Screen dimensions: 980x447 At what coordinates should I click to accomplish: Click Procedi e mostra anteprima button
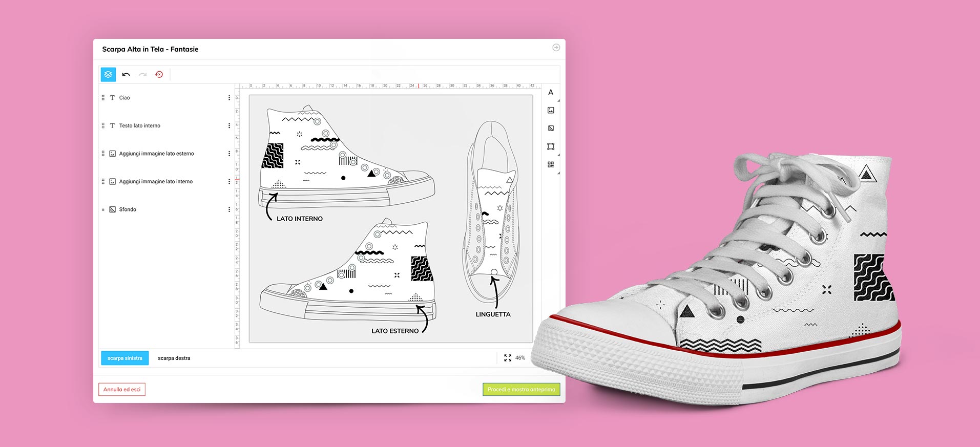click(521, 390)
